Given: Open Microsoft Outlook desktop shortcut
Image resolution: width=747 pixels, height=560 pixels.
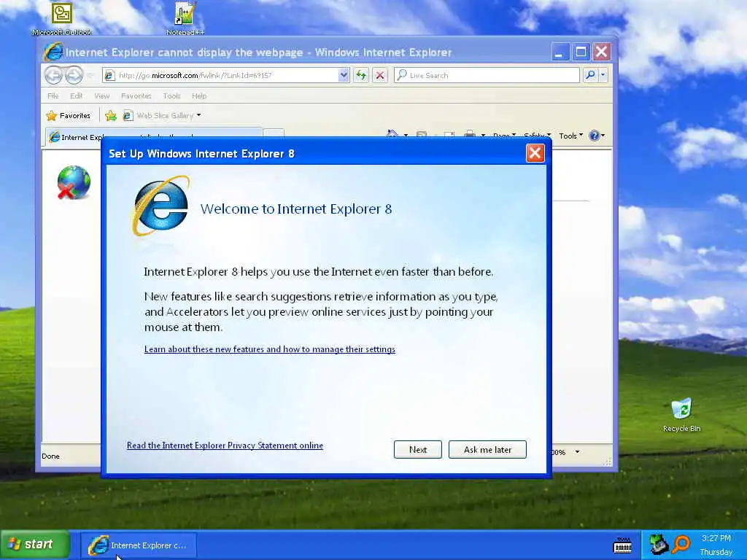Looking at the screenshot, I should [62, 19].
